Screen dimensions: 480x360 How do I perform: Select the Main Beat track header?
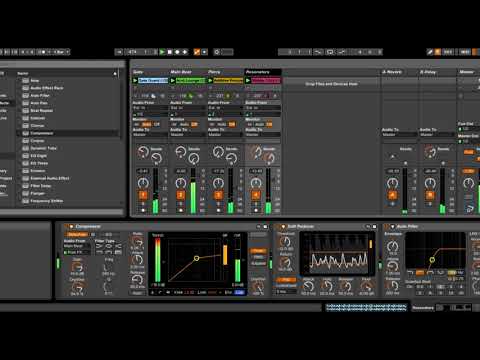coord(188,72)
